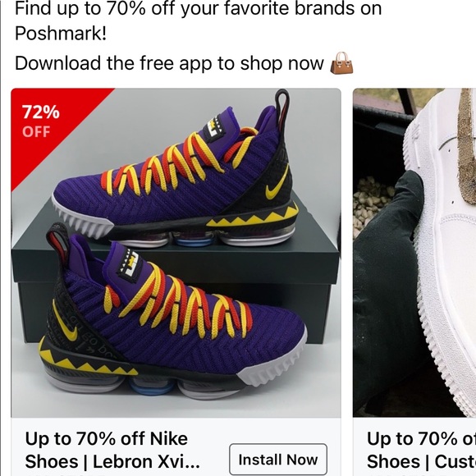The height and width of the screenshot is (476, 476).
Task: Tap the purple shoe resting on the box
Action: point(175,170)
